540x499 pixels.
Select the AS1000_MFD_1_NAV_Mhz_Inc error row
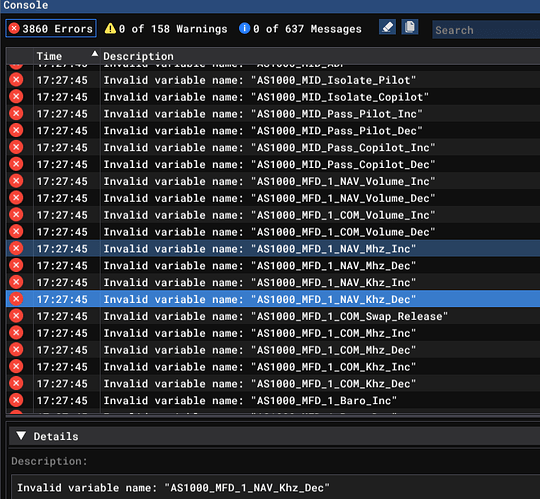tap(273, 249)
